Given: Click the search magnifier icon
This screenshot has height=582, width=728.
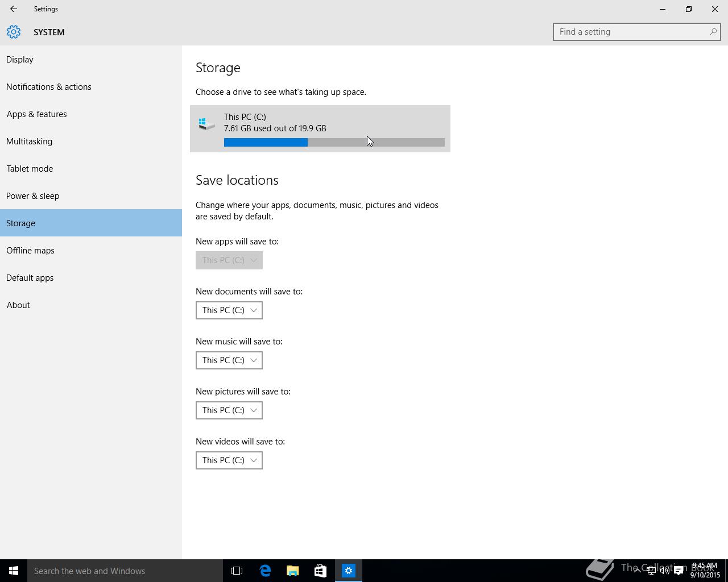Looking at the screenshot, I should (x=713, y=32).
